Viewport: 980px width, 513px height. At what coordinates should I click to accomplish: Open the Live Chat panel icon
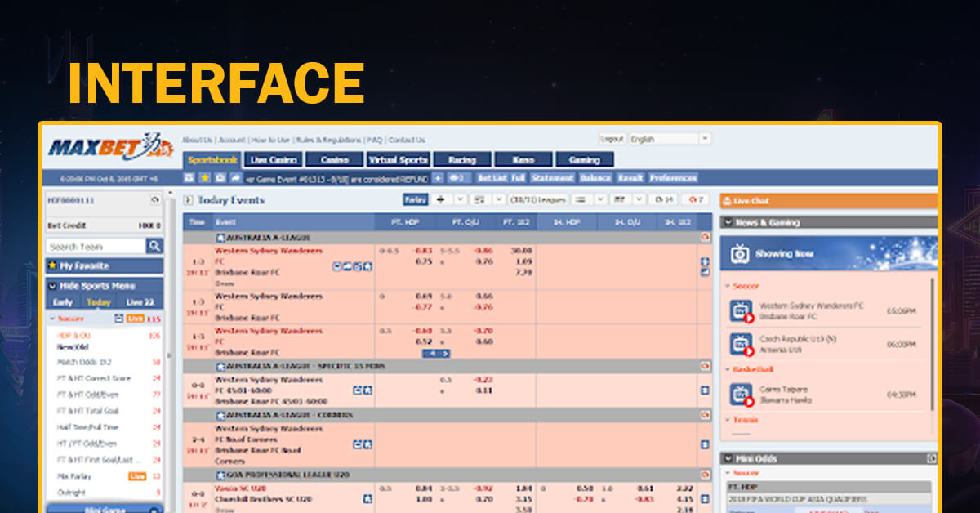point(728,200)
